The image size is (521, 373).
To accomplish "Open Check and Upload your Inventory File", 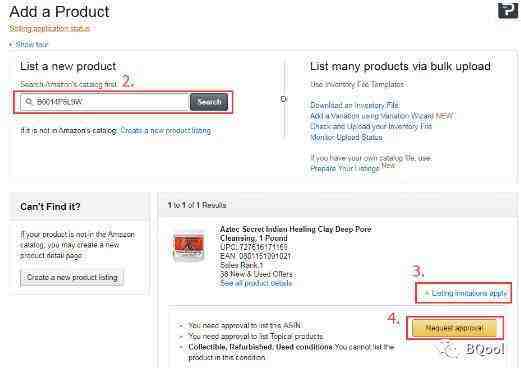I will (x=371, y=126).
